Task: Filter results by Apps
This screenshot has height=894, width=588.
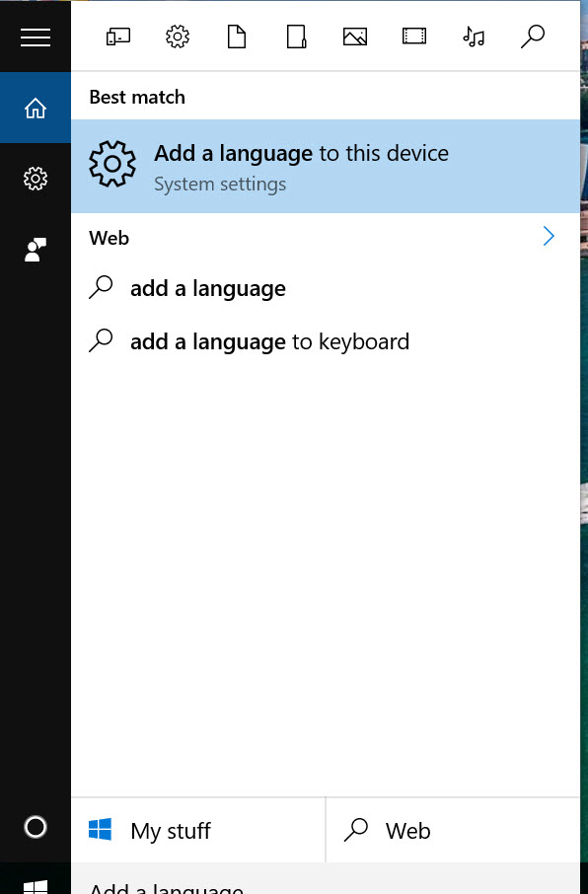Action: [x=118, y=37]
